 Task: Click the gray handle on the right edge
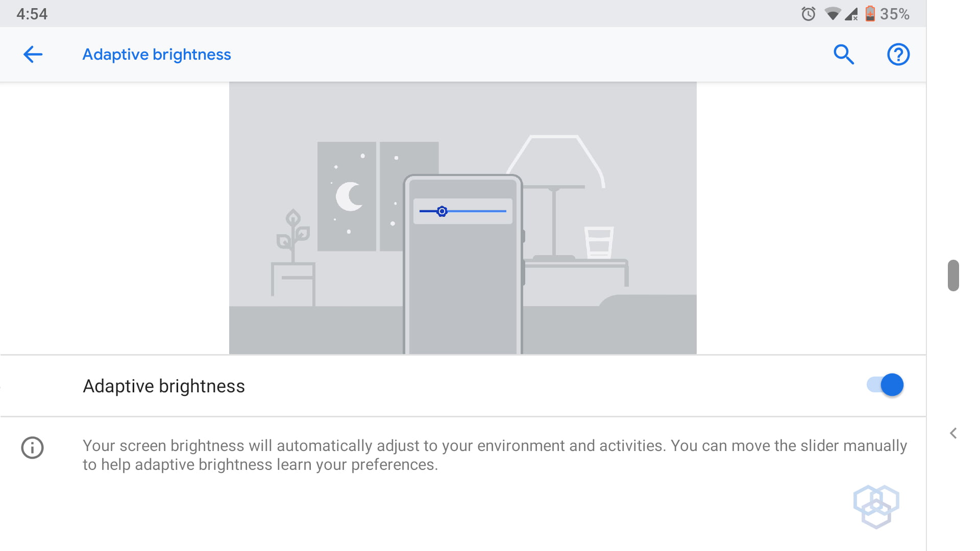[953, 275]
